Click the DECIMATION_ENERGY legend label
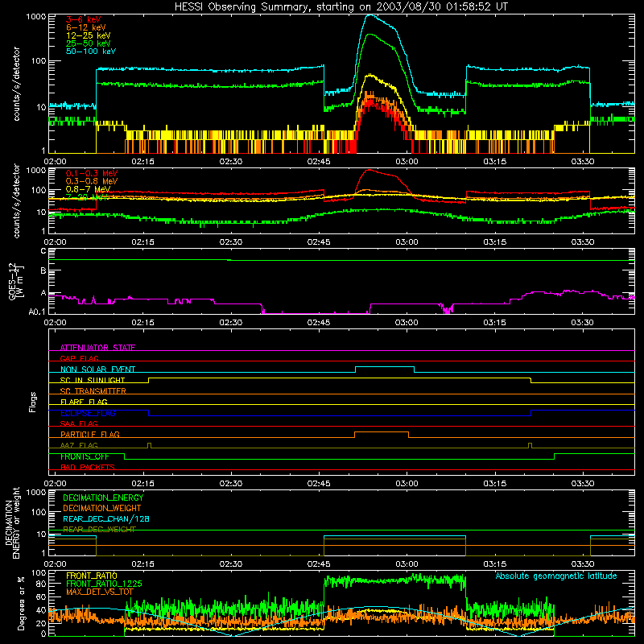 [x=103, y=497]
